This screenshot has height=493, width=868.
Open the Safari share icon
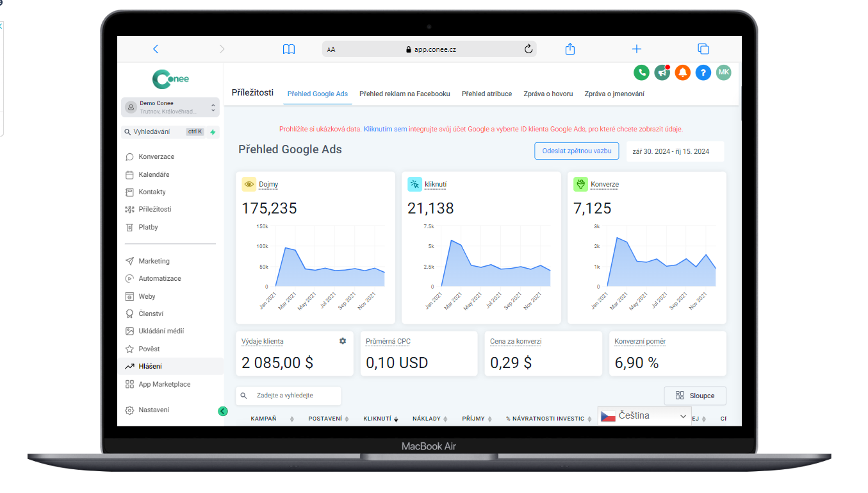[x=570, y=49]
